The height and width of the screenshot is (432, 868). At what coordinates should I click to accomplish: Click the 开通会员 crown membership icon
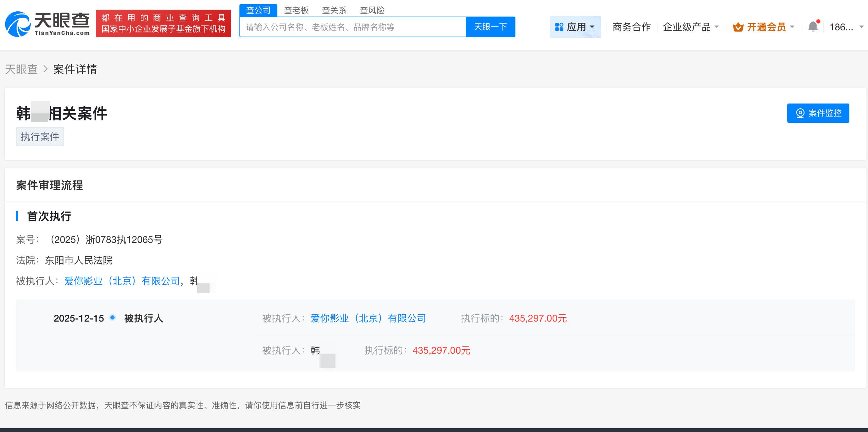click(738, 27)
